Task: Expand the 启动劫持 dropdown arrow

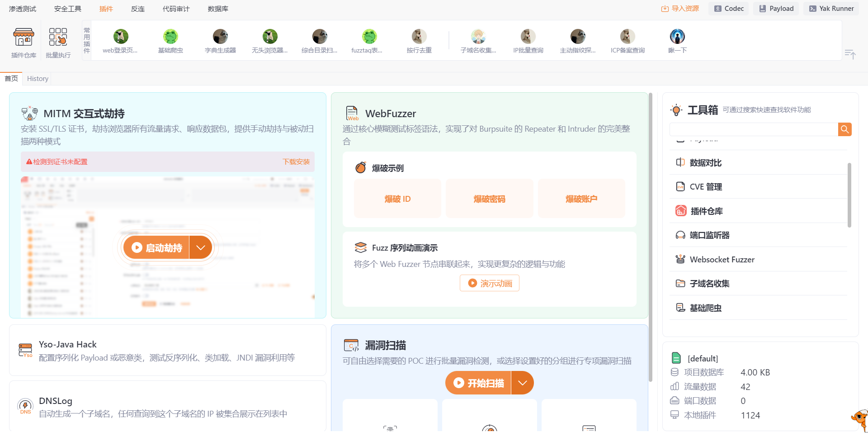Action: (200, 247)
